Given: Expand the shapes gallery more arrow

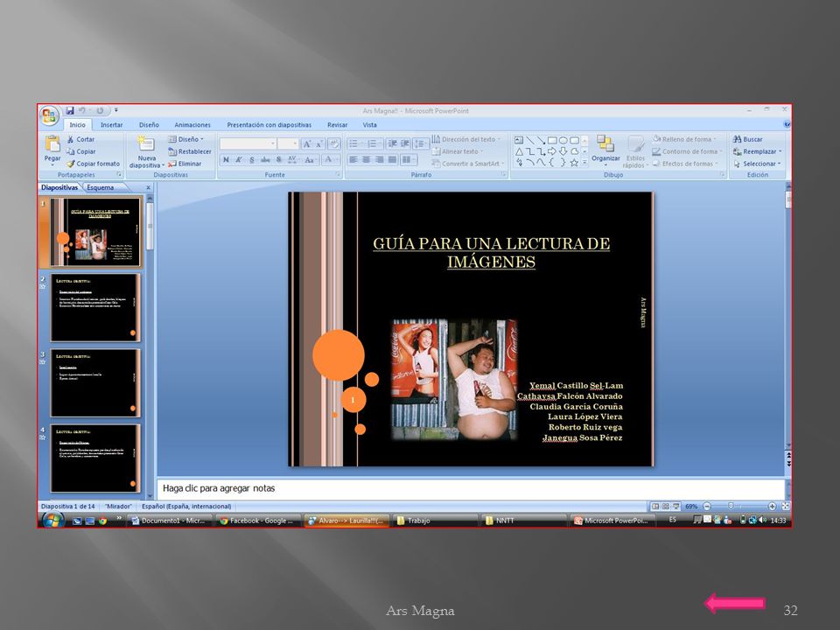Looking at the screenshot, I should coord(584,163).
